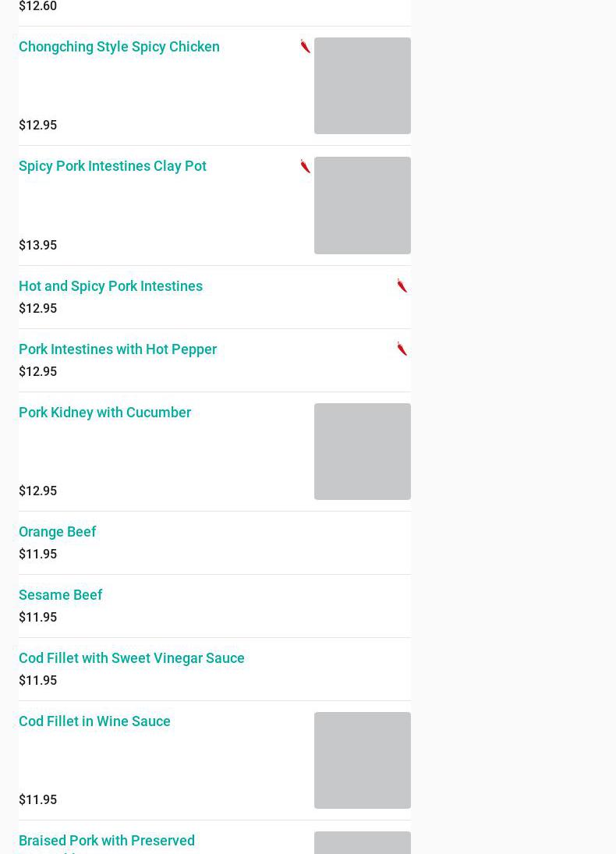The width and height of the screenshot is (616, 854).
Task: View Cod Fillet in Wine Sauce photo
Action: (363, 760)
